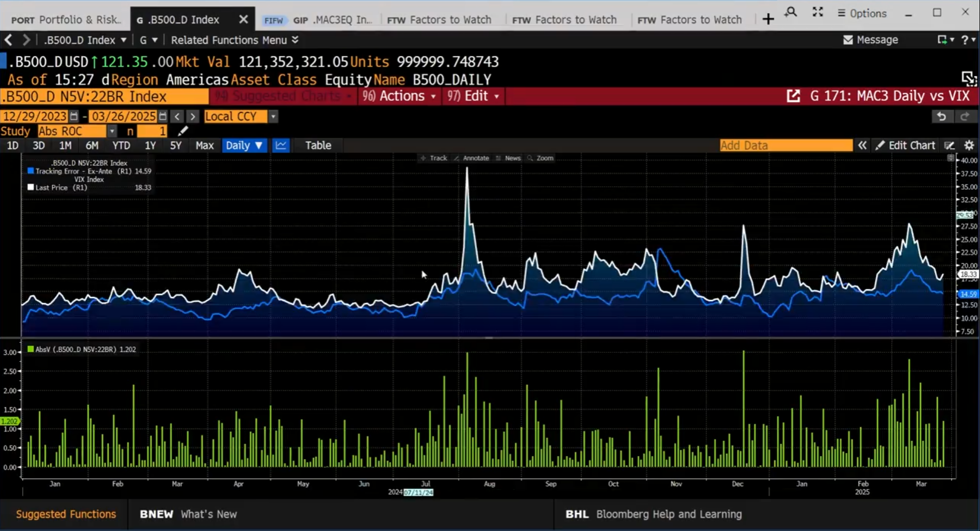Screen dimensions: 980x531
Task: Click the Message envelope icon
Action: [848, 40]
